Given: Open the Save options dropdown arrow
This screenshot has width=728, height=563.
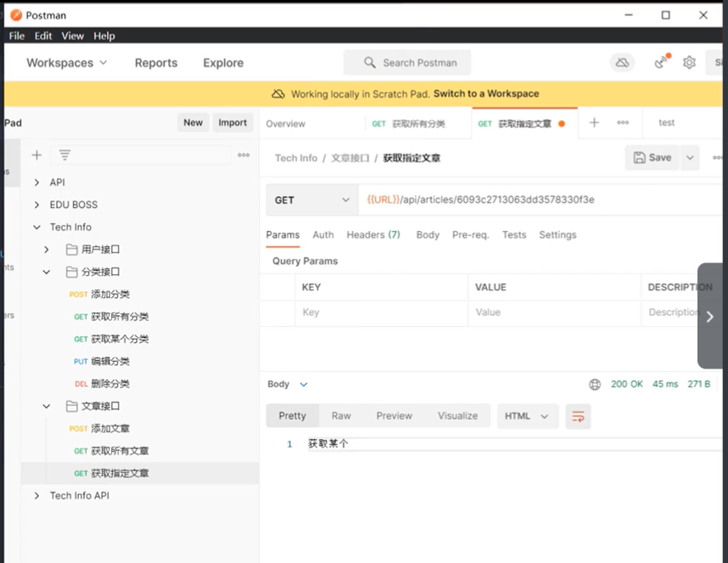Looking at the screenshot, I should pos(690,158).
